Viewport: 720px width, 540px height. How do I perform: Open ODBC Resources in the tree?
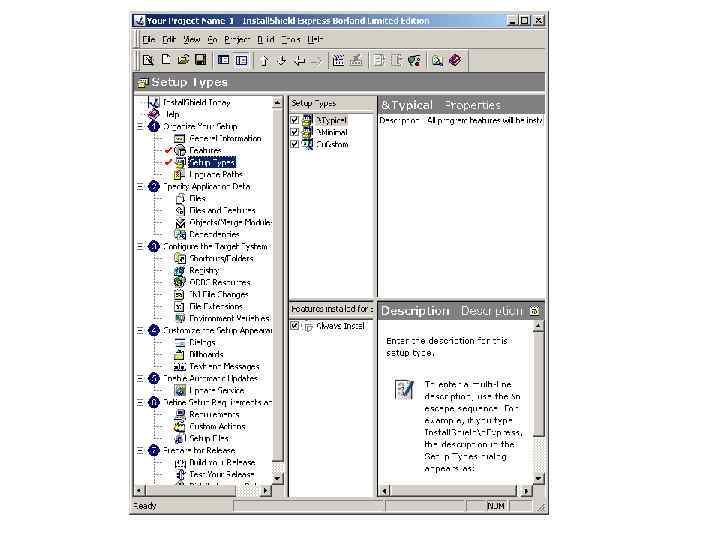click(220, 282)
